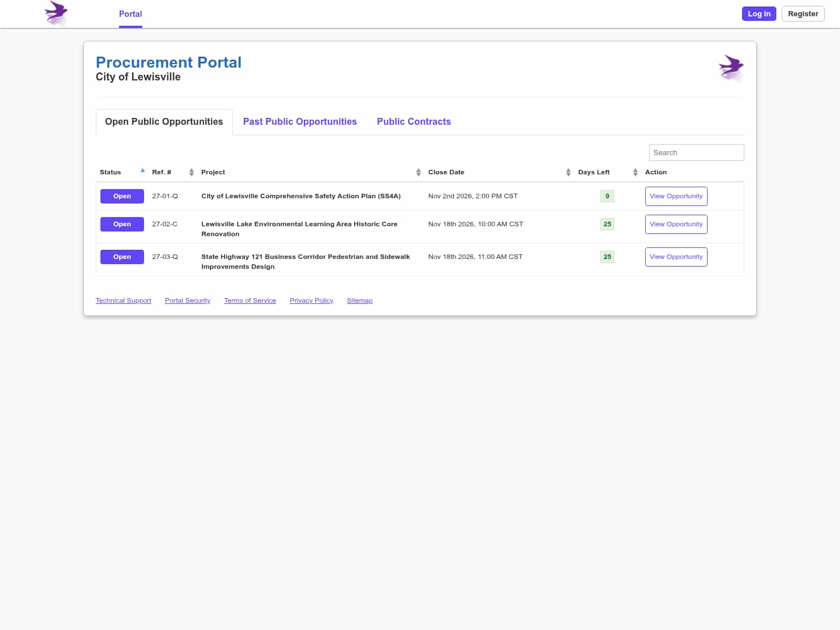
Task: Select project title City of Lewisville Comprehensive Safety Action Plan
Action: (x=301, y=196)
